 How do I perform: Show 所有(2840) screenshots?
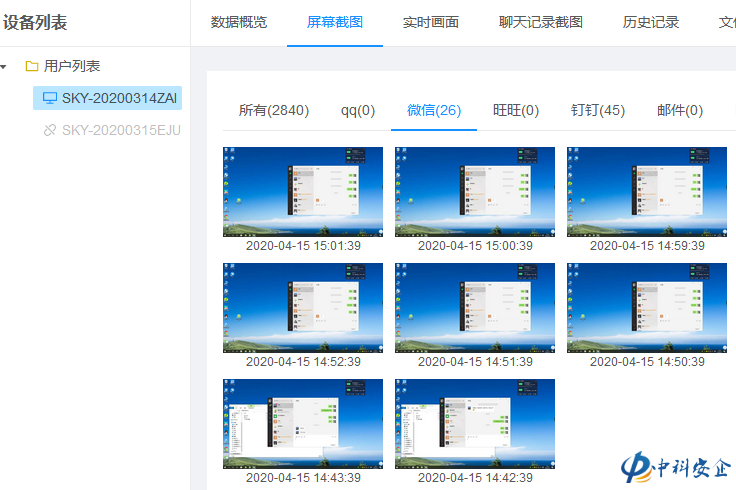(274, 110)
